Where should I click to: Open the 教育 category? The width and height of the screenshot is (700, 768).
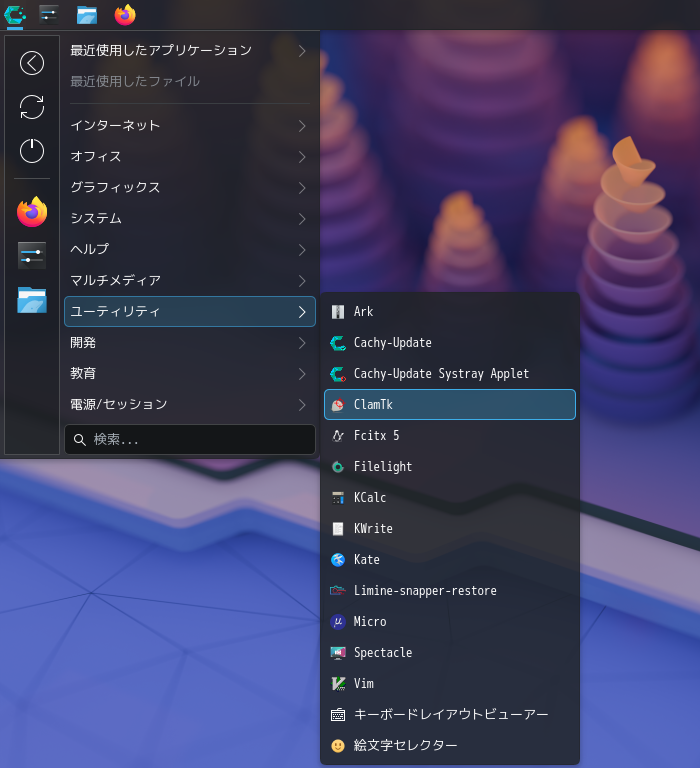[x=190, y=374]
